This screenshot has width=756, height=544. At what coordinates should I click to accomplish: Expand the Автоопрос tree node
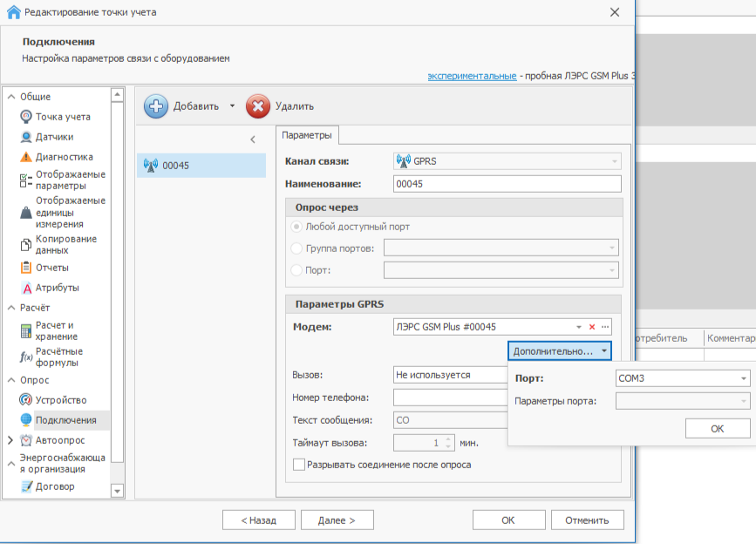pos(10,440)
